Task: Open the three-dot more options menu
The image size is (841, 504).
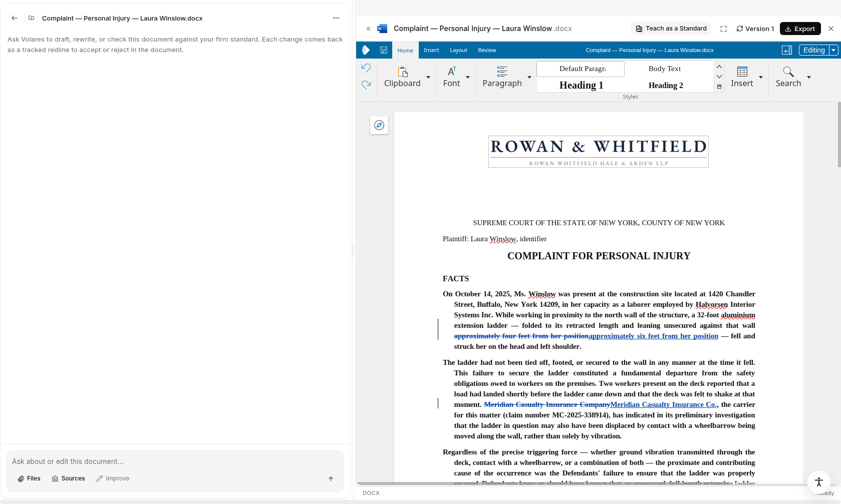Action: tap(336, 18)
